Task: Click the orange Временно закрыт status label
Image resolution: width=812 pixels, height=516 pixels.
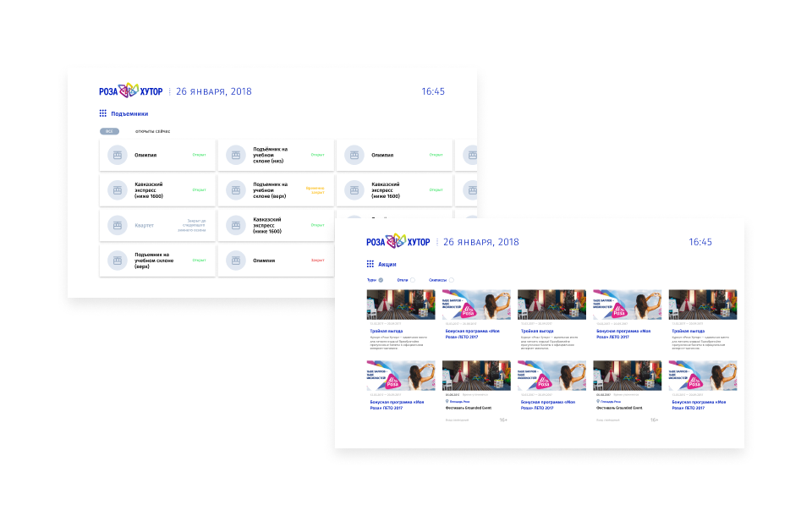Action: pos(315,190)
